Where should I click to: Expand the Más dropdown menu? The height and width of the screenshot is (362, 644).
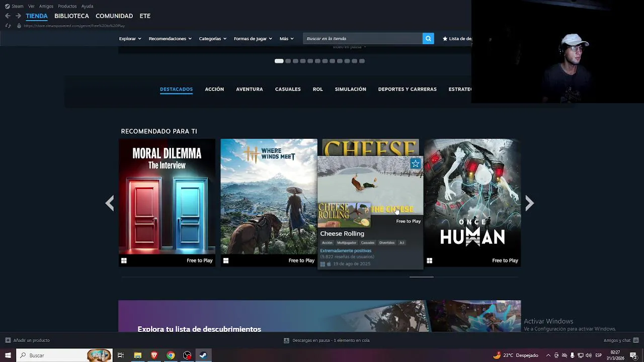[286, 39]
